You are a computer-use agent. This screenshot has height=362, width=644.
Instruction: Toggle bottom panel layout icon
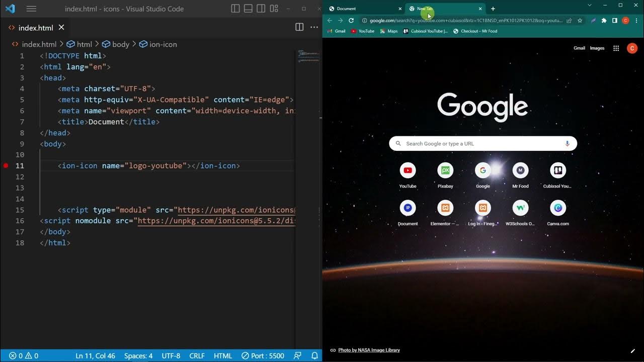coord(248,9)
